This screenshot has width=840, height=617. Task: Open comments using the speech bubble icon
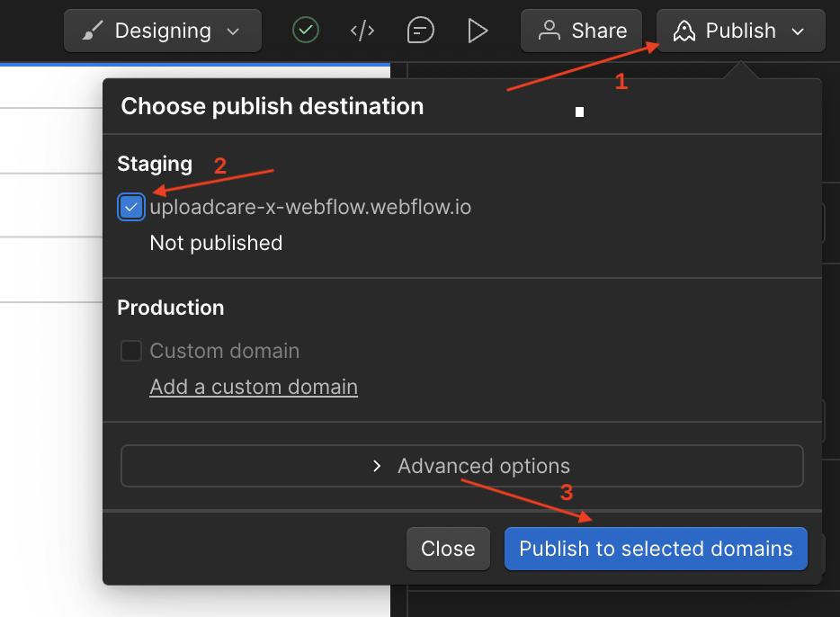tap(420, 30)
